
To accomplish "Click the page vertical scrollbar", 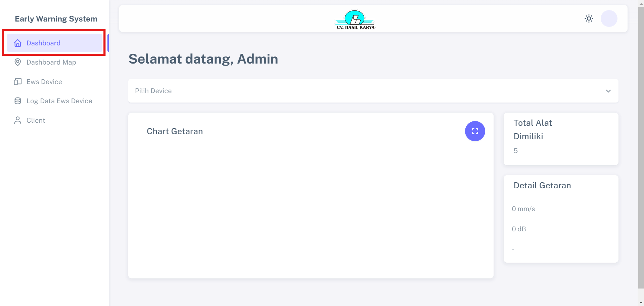I will point(641,148).
